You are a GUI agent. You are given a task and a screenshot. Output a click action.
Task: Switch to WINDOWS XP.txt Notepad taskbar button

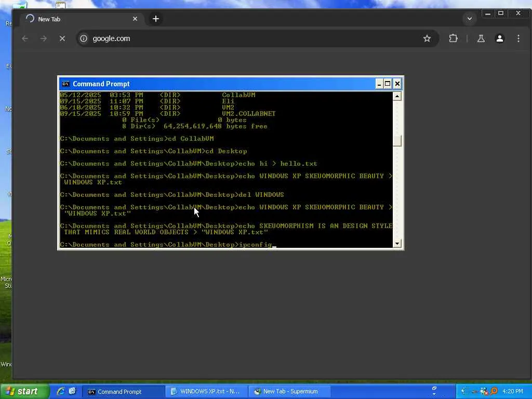click(x=207, y=392)
